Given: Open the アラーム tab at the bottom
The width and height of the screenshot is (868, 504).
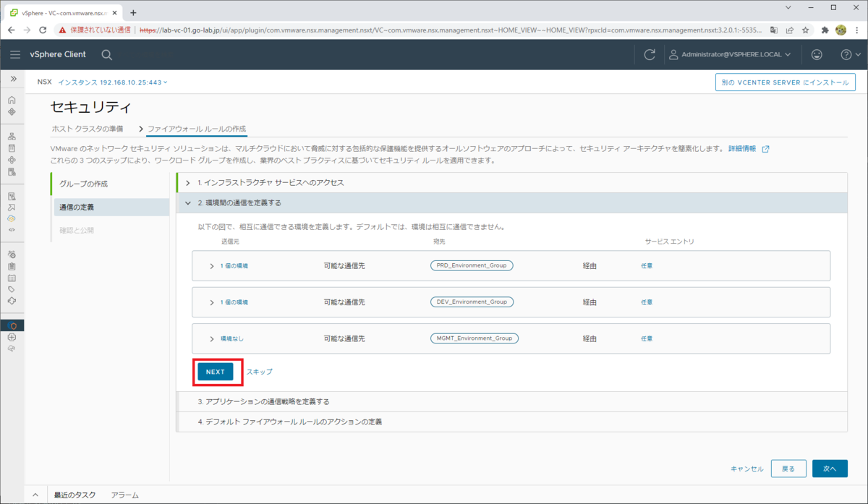Looking at the screenshot, I should pyautogui.click(x=124, y=495).
